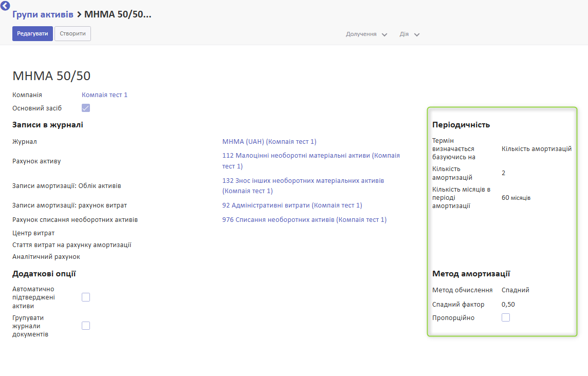Click the МНМА 50/50... breadcrumb text
Viewport: 588px width, 376px height.
[118, 14]
